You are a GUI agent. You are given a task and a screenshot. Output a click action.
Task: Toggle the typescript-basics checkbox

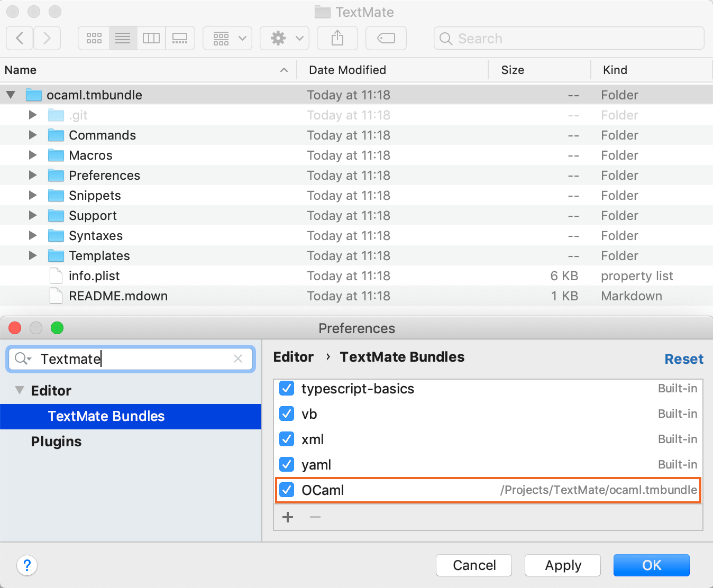(x=286, y=388)
